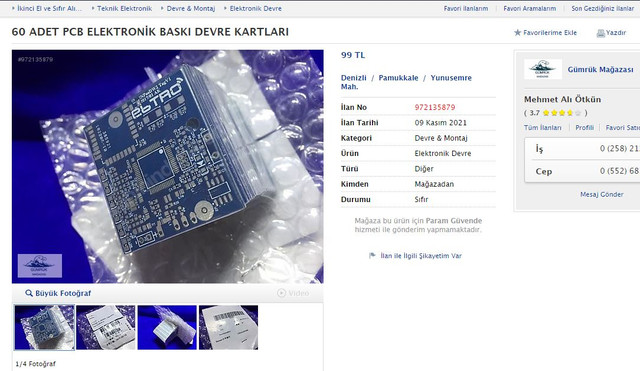Image resolution: width=640 pixels, height=371 pixels.
Task: Open Son Gezdiğiniz İlanlar
Action: 602,8
